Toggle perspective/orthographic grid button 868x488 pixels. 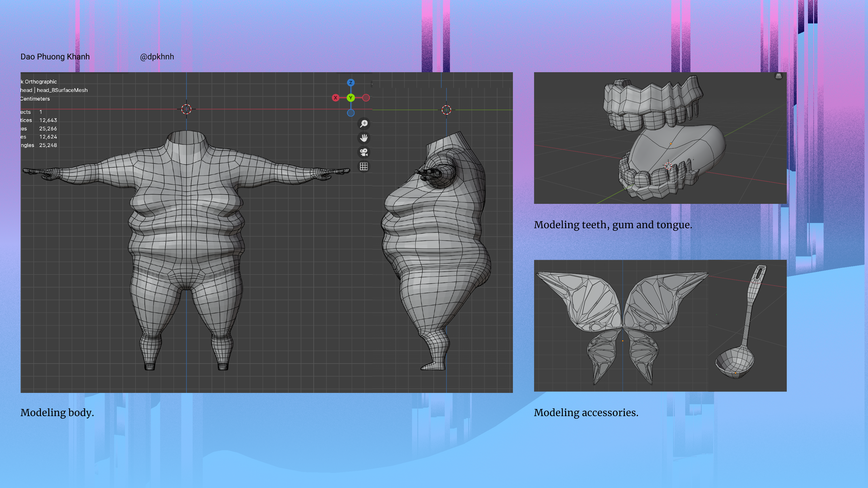(364, 166)
